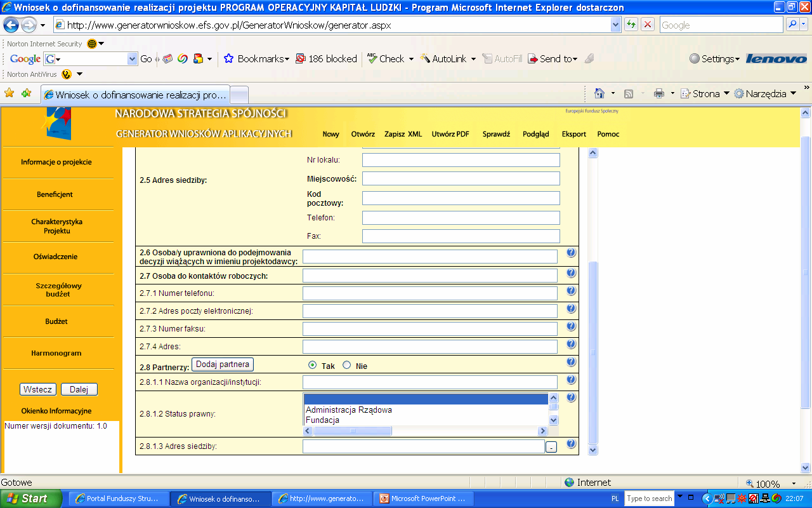Screen dimensions: 812x508
Task: Click horizontal scrollbar thumb in Status prawny list
Action: [352, 431]
